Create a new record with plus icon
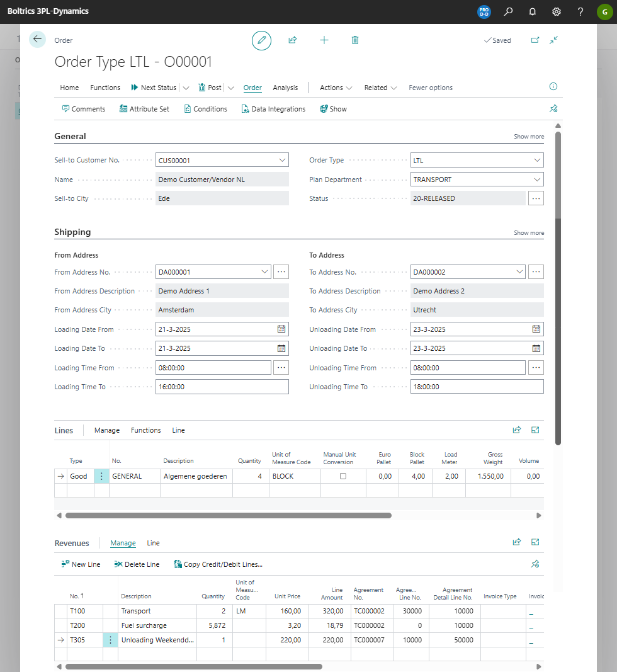The image size is (617, 672). [x=324, y=40]
